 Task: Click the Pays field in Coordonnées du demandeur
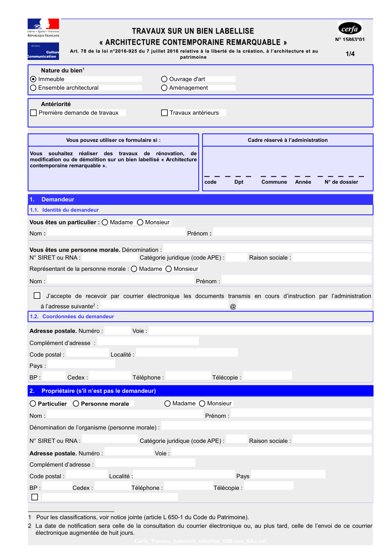pos(81,364)
